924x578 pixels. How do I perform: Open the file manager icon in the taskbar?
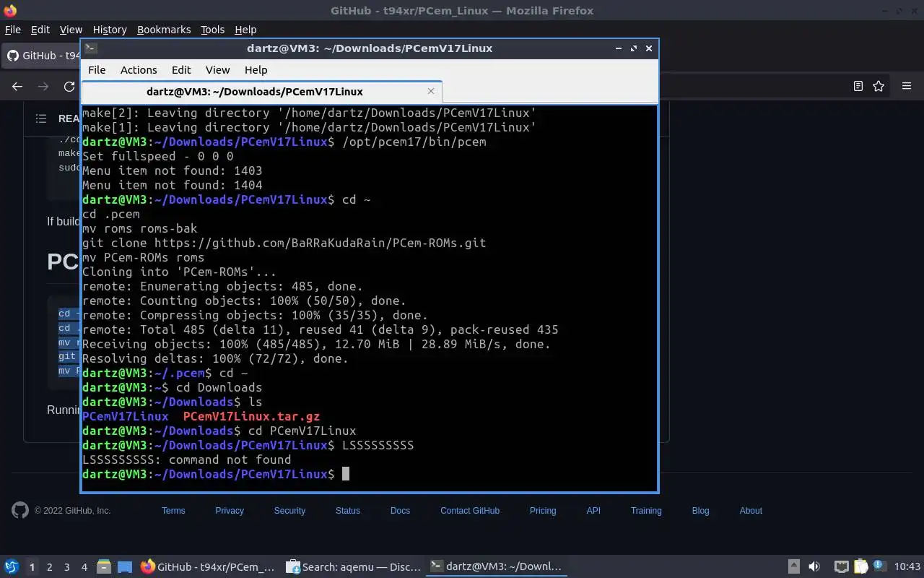click(x=104, y=567)
